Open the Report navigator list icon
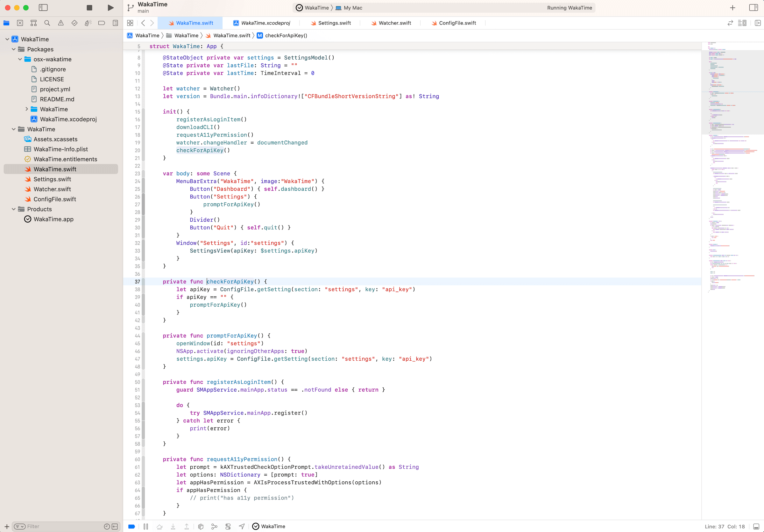The height and width of the screenshot is (532, 764). [x=115, y=23]
